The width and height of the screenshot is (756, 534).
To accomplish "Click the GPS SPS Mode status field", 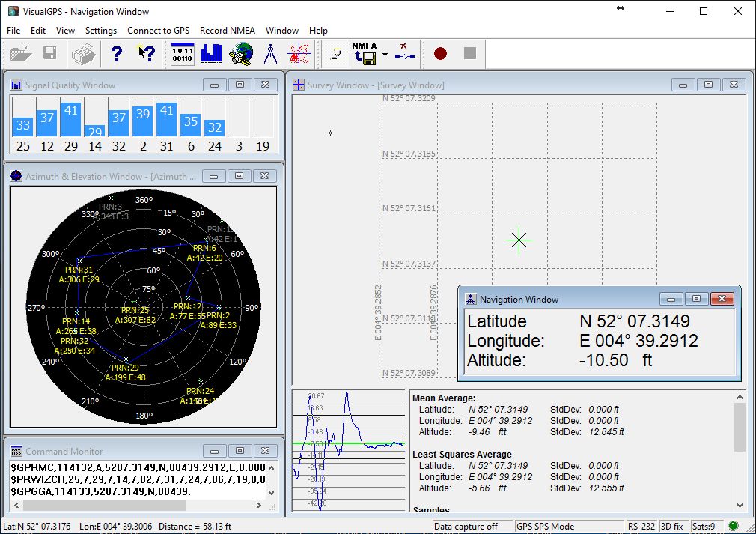I will click(569, 526).
